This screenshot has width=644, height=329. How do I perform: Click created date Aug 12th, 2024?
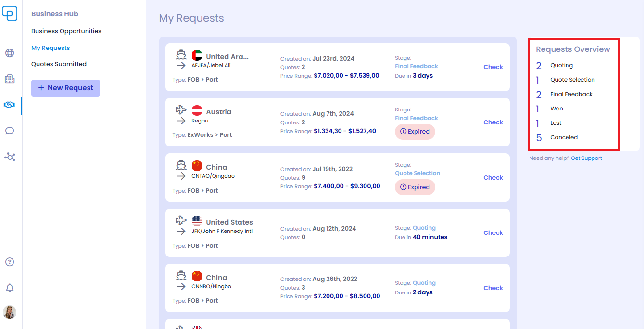(334, 229)
